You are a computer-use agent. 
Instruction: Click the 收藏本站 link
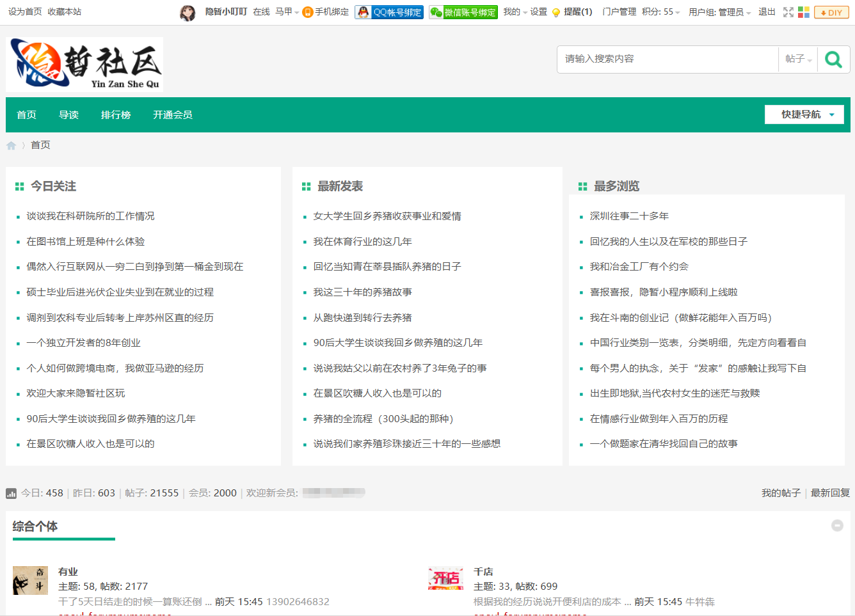point(65,12)
